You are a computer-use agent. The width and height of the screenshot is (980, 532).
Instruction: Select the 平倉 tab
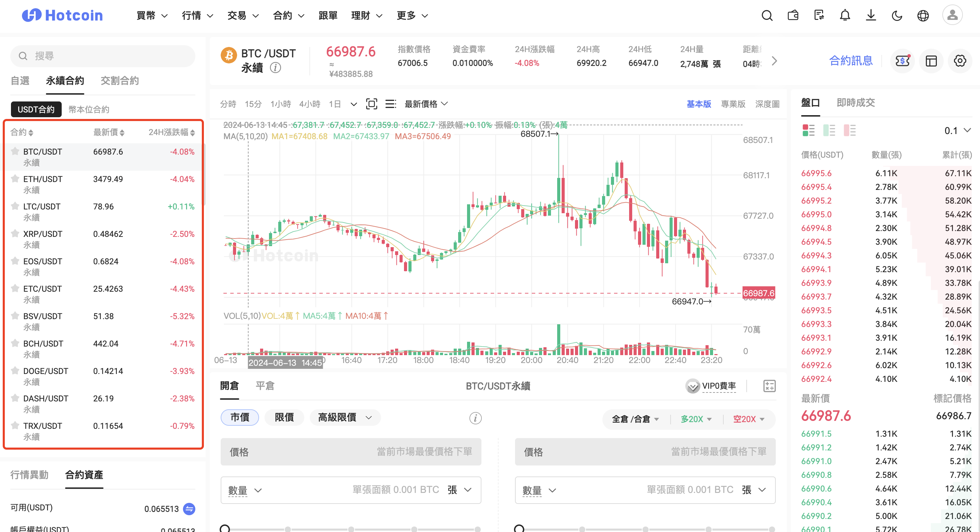[265, 386]
